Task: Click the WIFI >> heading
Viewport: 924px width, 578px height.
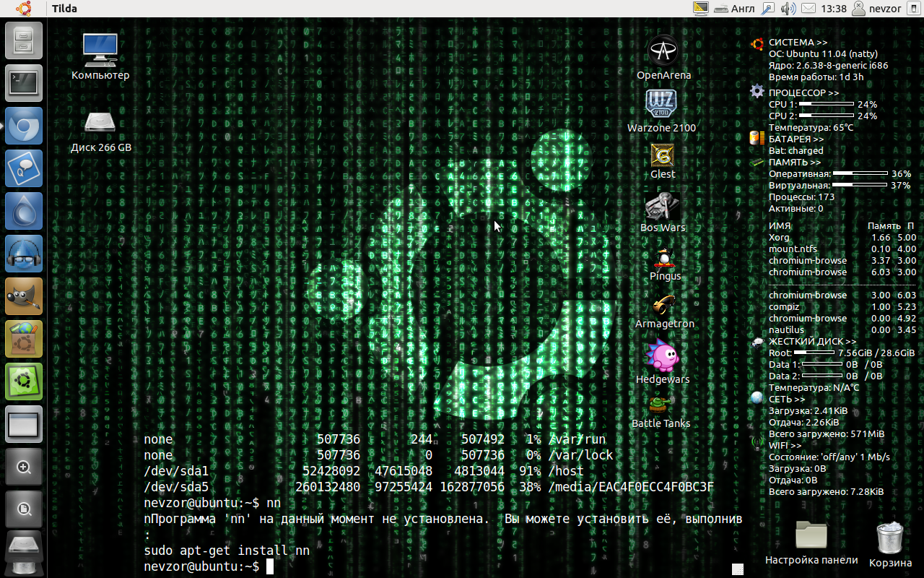Action: tap(785, 445)
